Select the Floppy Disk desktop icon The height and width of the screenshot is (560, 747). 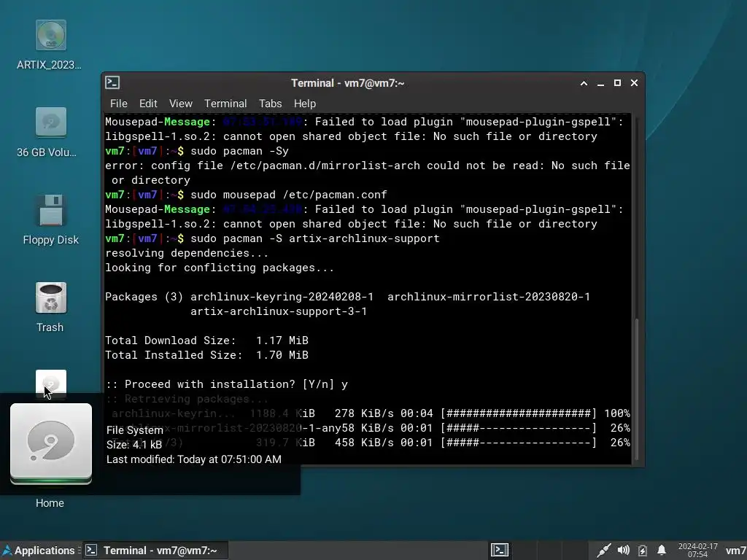[x=50, y=210]
